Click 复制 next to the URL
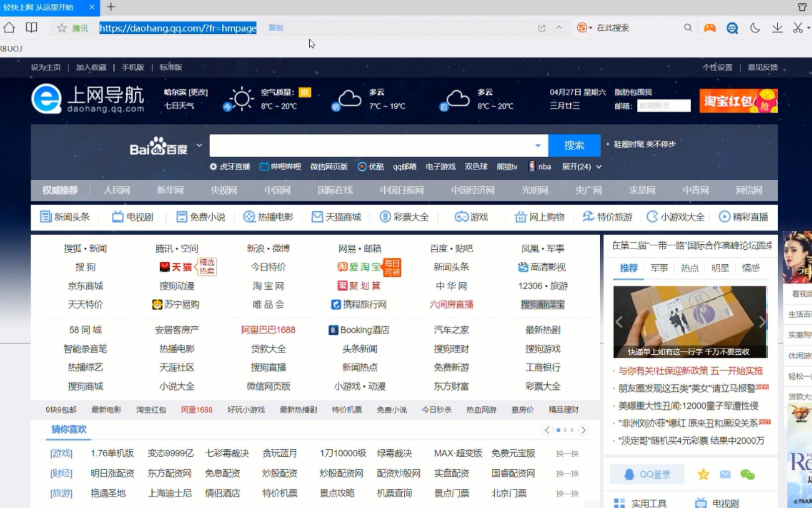 click(x=275, y=28)
